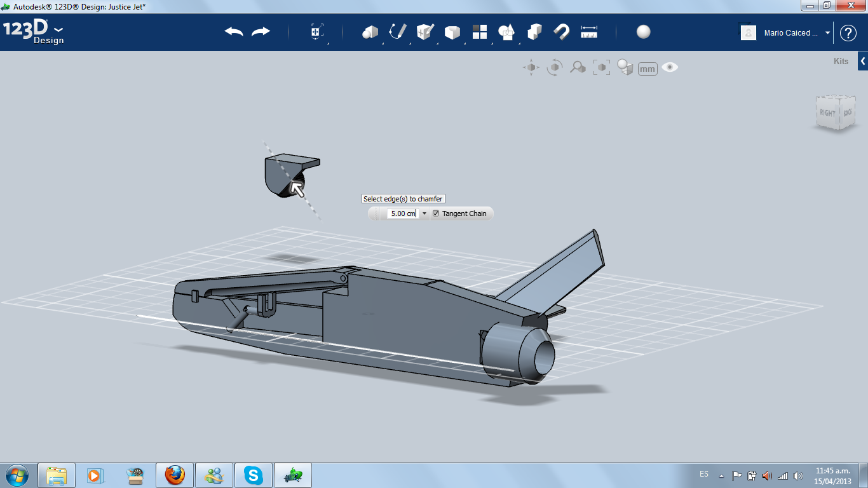This screenshot has height=488, width=868.
Task: Click the ES language indicator
Action: 704,474
